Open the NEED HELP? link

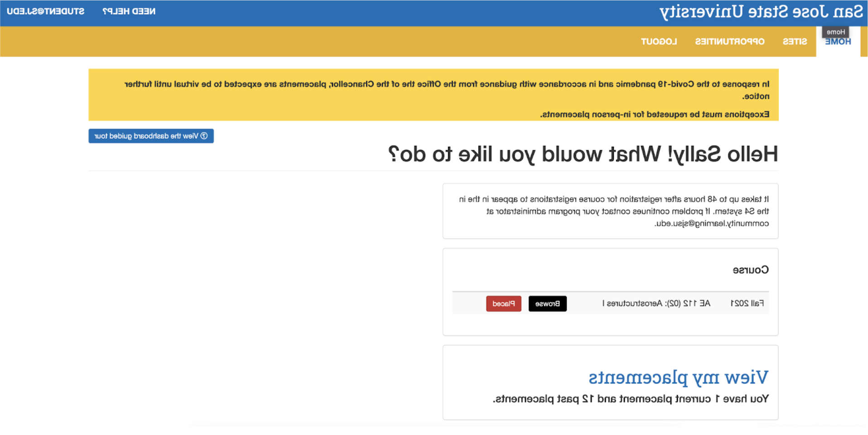(129, 11)
